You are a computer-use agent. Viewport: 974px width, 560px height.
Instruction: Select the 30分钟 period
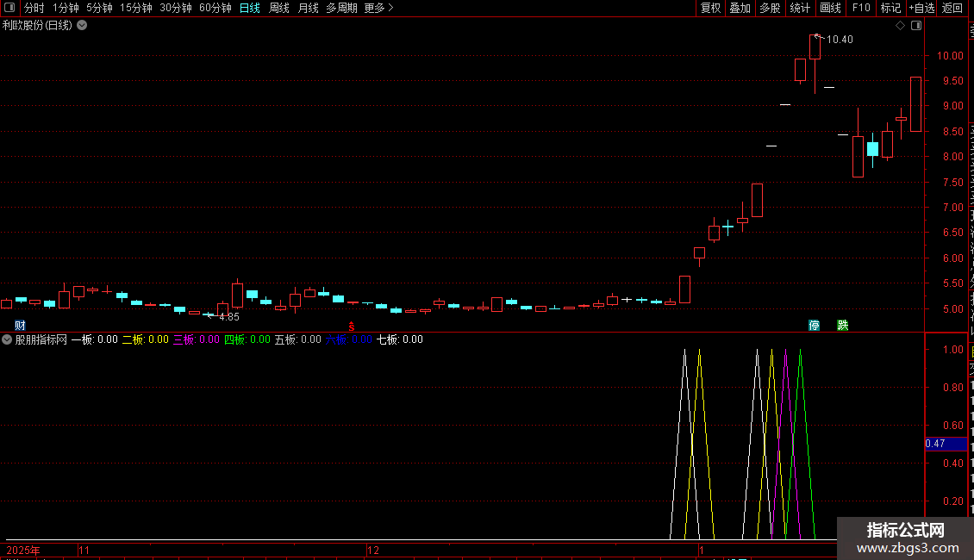pos(176,8)
